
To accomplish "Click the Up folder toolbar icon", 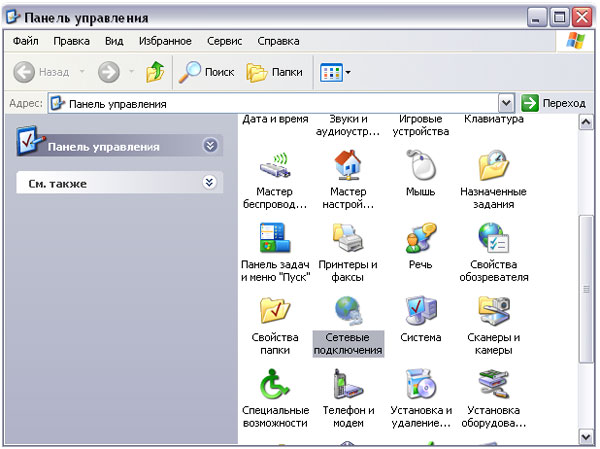I will (x=155, y=72).
